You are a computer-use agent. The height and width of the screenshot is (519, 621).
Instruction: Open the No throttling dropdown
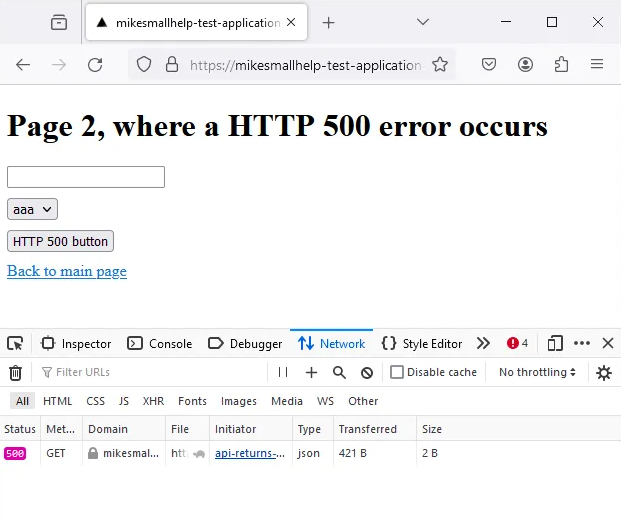pyautogui.click(x=537, y=372)
